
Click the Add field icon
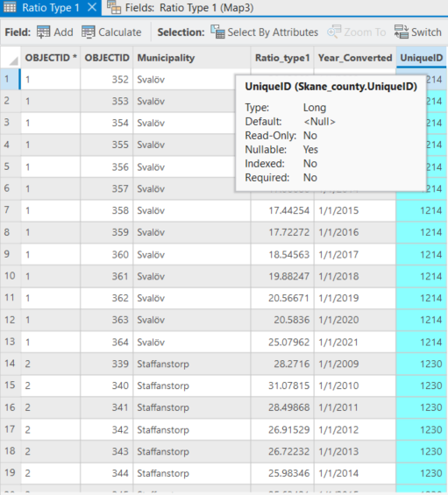[x=43, y=32]
